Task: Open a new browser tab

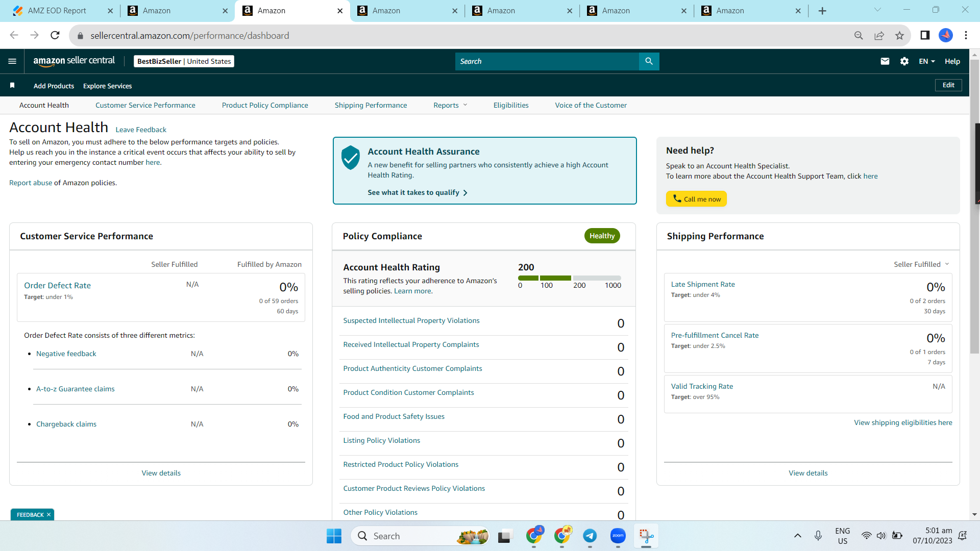Action: click(822, 11)
